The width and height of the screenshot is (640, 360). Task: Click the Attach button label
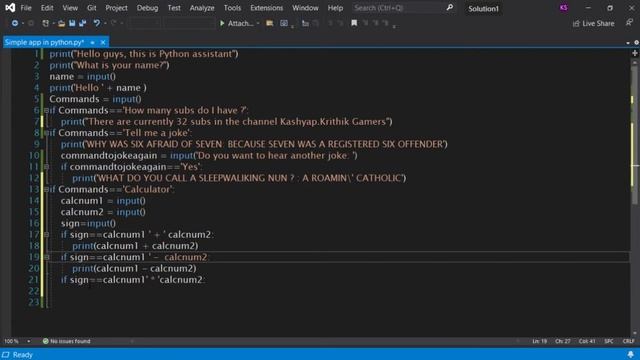[240, 24]
